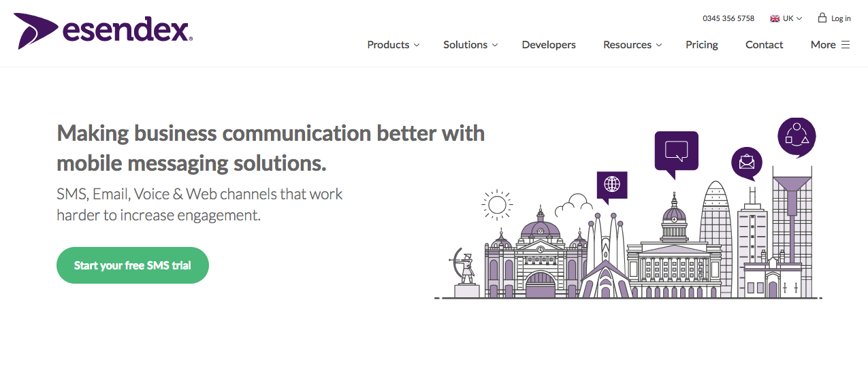868x383 pixels.
Task: Click the main headline about business communication
Action: click(270, 148)
